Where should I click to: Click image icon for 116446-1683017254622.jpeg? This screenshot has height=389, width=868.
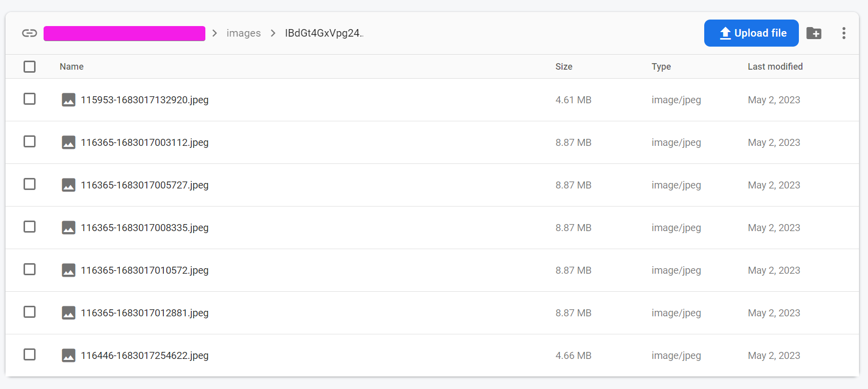point(69,355)
